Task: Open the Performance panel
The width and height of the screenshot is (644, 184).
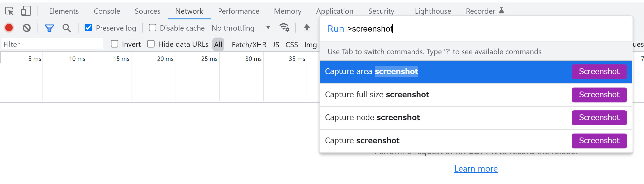Action: 239,11
